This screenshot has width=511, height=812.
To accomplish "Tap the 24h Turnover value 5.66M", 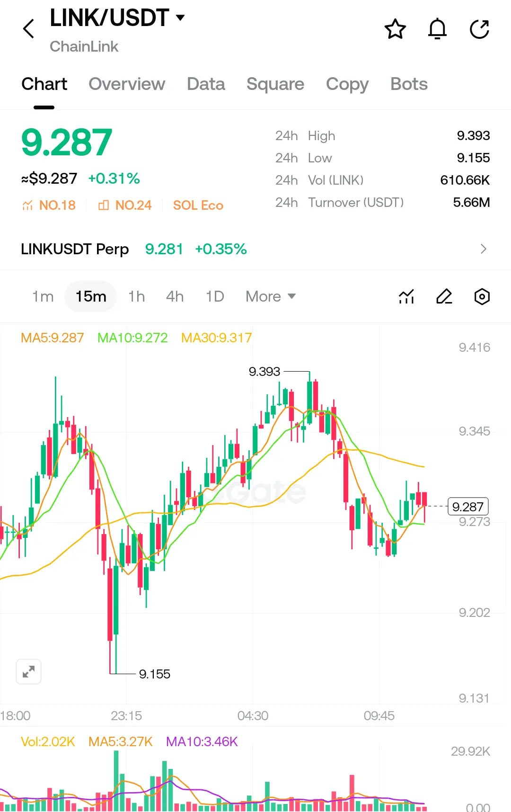I will [471, 202].
